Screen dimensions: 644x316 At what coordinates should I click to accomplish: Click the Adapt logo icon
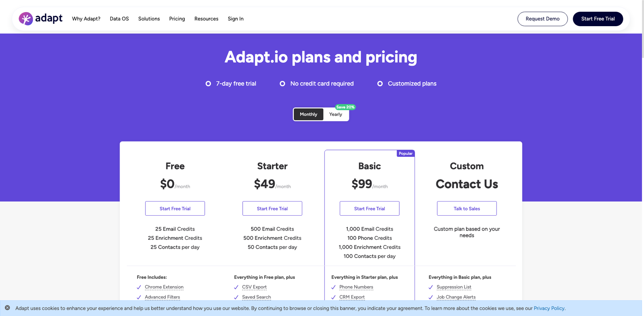coord(26,19)
